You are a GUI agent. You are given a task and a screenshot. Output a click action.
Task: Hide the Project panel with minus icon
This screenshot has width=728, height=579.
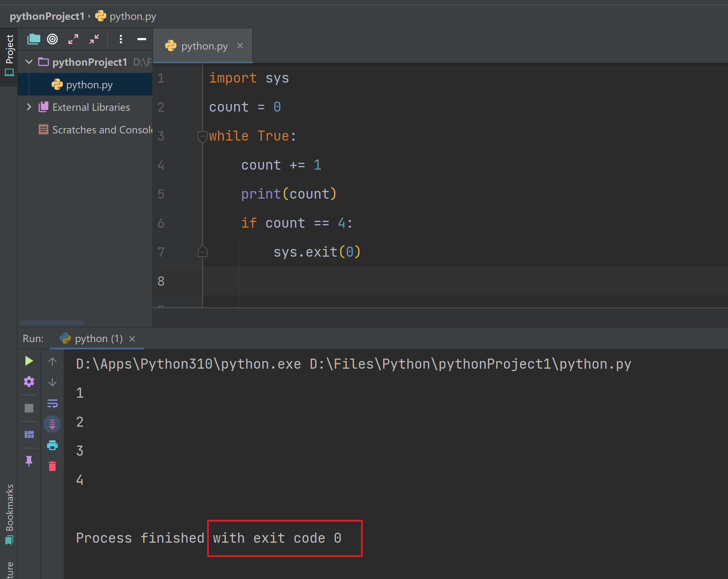point(142,39)
